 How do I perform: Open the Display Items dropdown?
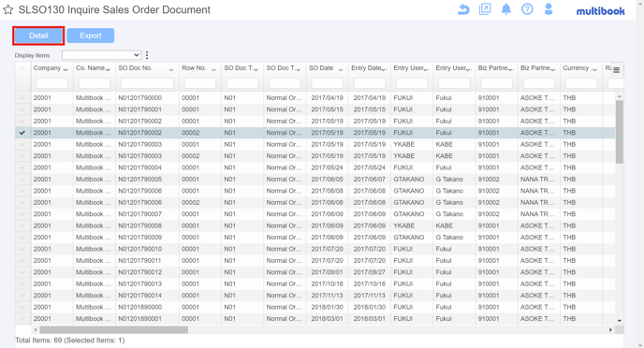coord(101,55)
